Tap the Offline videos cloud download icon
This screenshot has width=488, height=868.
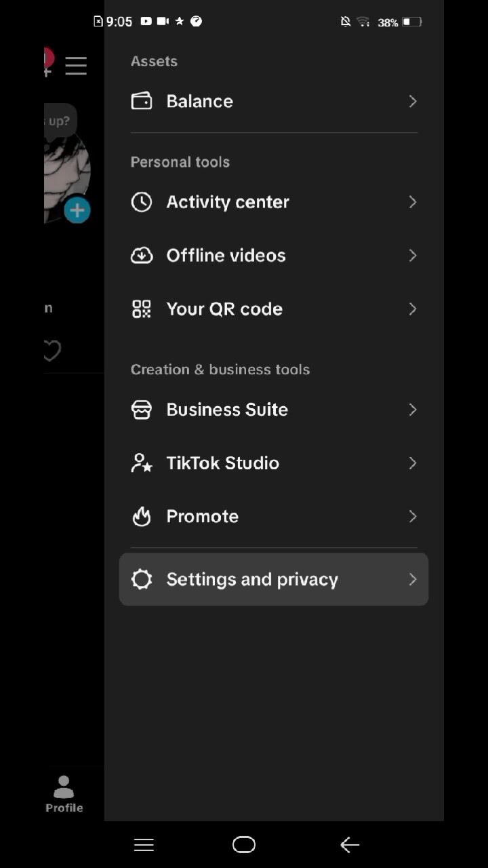[142, 256]
